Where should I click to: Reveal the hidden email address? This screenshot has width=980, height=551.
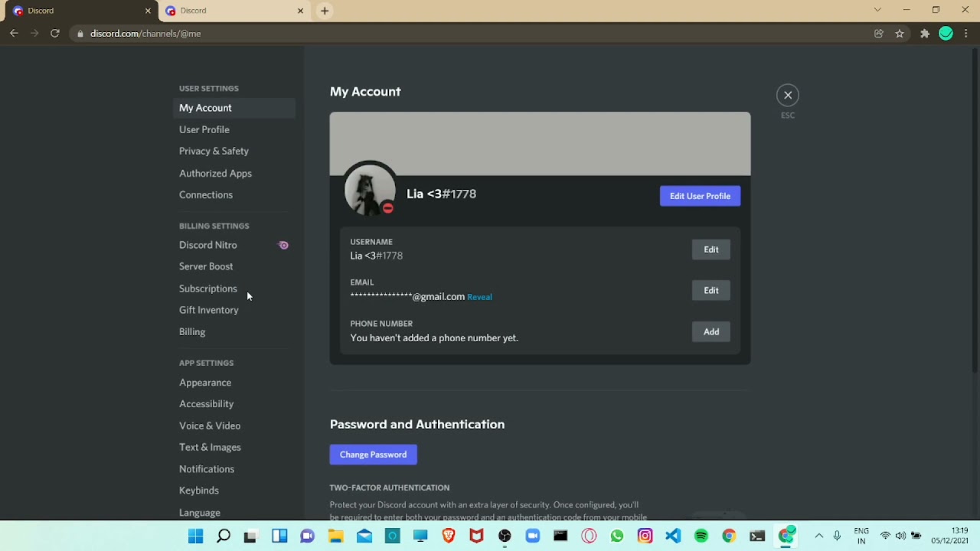(479, 297)
